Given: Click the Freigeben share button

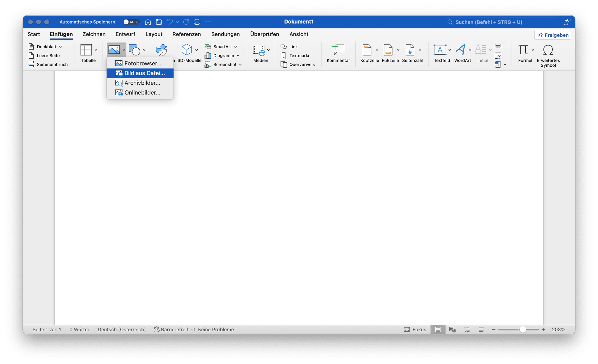Looking at the screenshot, I should pos(553,35).
